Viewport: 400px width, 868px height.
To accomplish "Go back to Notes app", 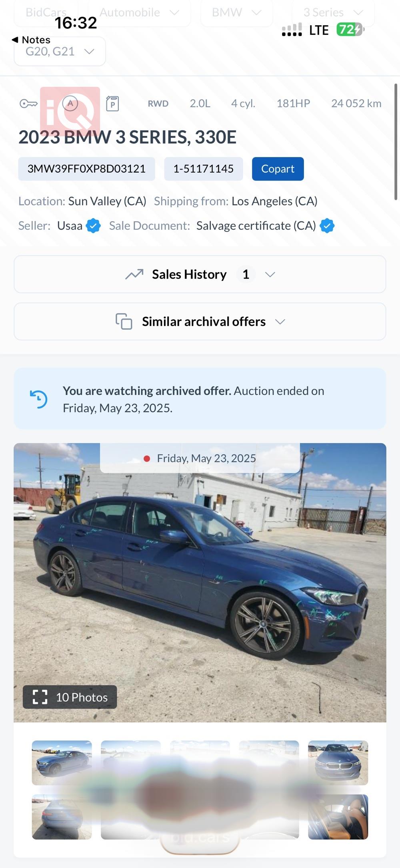I will [x=31, y=40].
